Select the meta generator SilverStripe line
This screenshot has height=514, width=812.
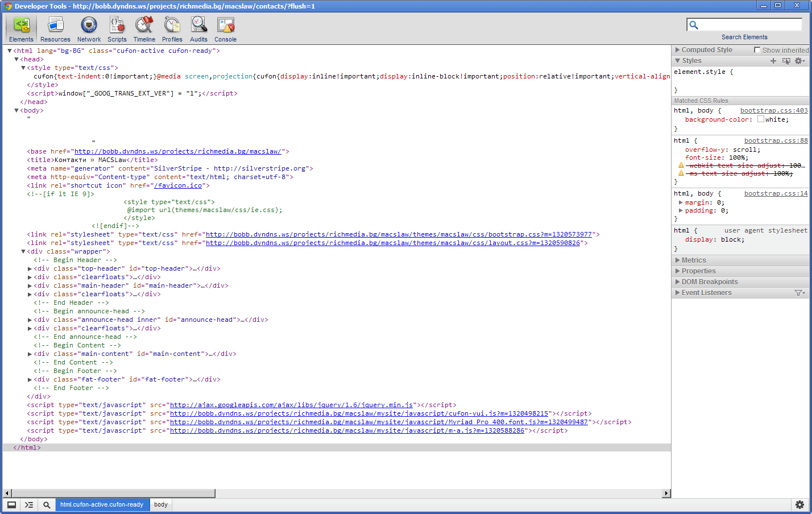pos(170,168)
